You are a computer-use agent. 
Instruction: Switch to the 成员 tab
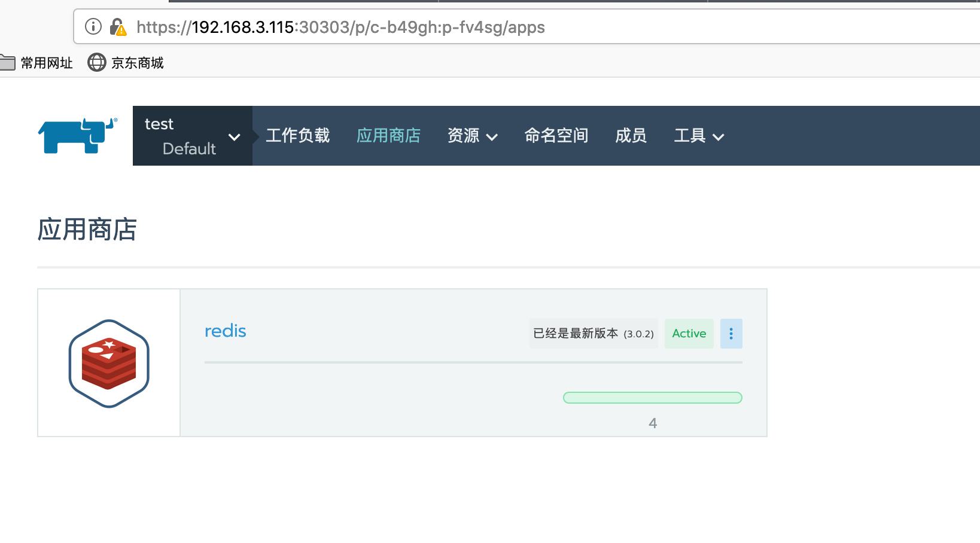point(631,136)
